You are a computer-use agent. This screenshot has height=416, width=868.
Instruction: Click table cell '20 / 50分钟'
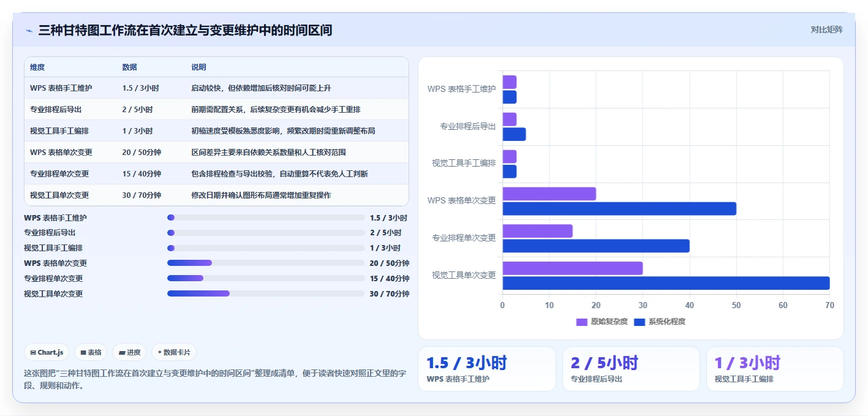[x=142, y=153]
